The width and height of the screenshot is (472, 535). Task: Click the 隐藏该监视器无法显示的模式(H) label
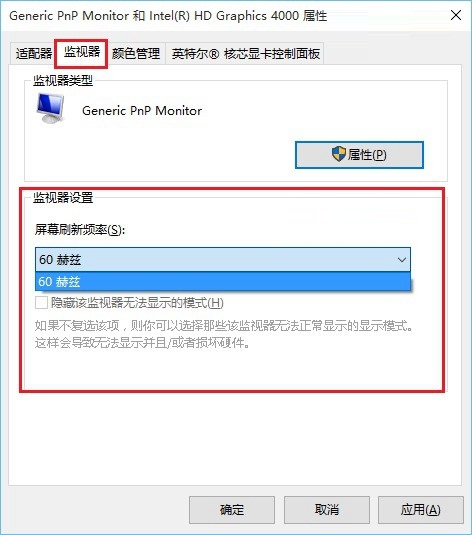coord(137,303)
